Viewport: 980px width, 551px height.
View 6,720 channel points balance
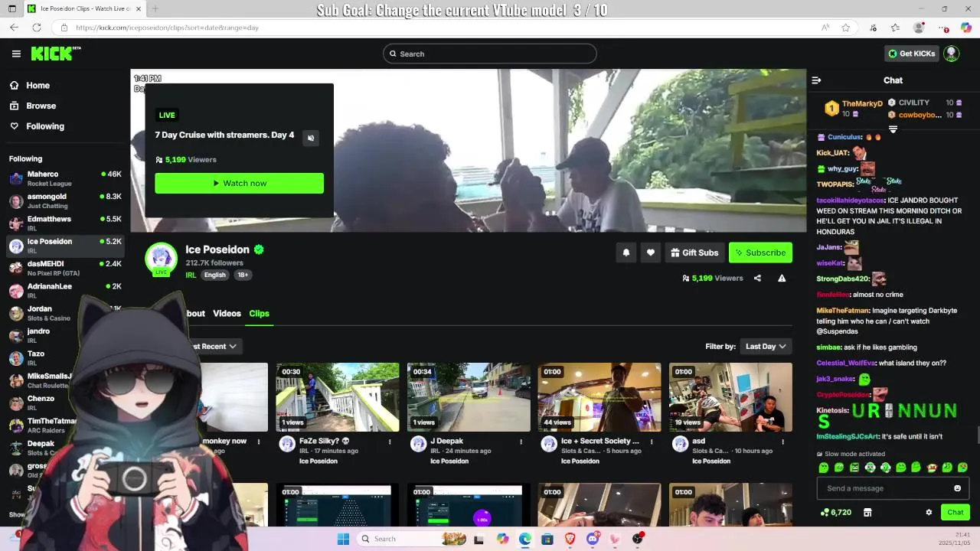point(835,512)
